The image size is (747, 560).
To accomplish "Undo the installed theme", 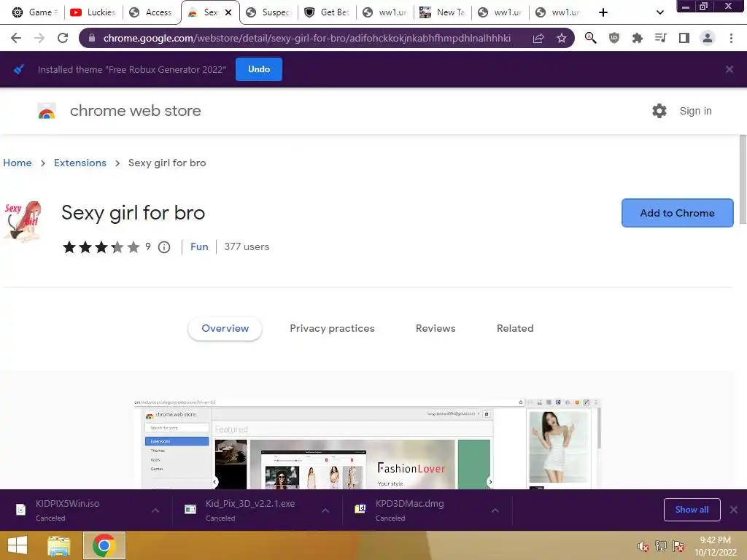I will [259, 69].
